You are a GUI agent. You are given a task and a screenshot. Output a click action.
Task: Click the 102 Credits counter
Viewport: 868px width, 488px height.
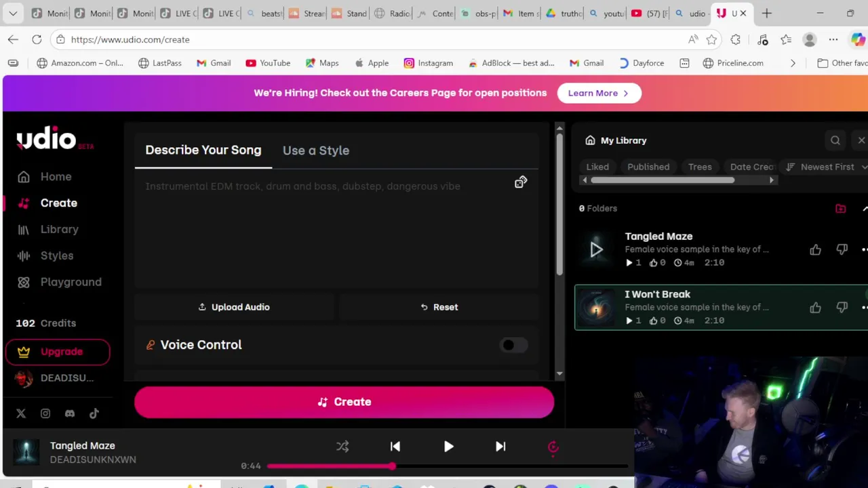[46, 323]
